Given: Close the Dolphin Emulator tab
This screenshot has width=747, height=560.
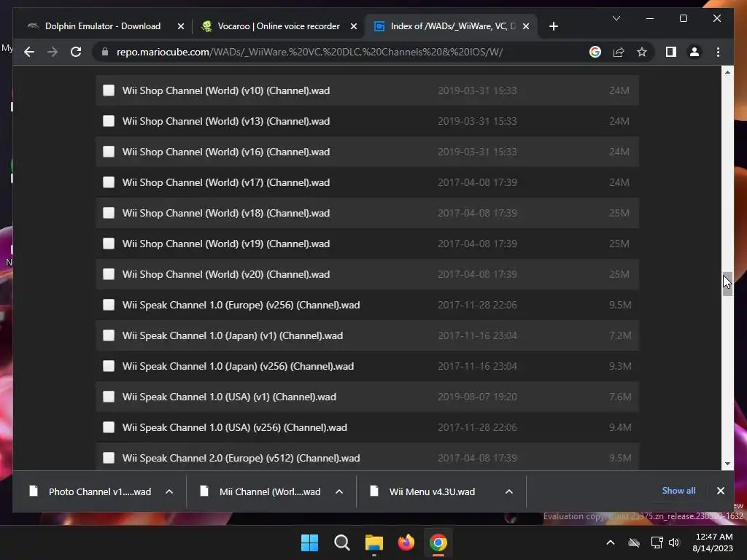Looking at the screenshot, I should click(181, 27).
